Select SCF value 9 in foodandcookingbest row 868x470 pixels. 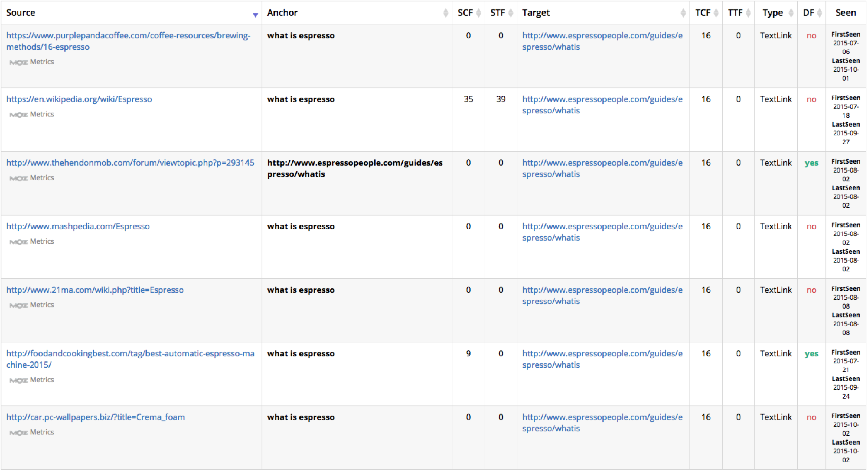click(x=468, y=354)
